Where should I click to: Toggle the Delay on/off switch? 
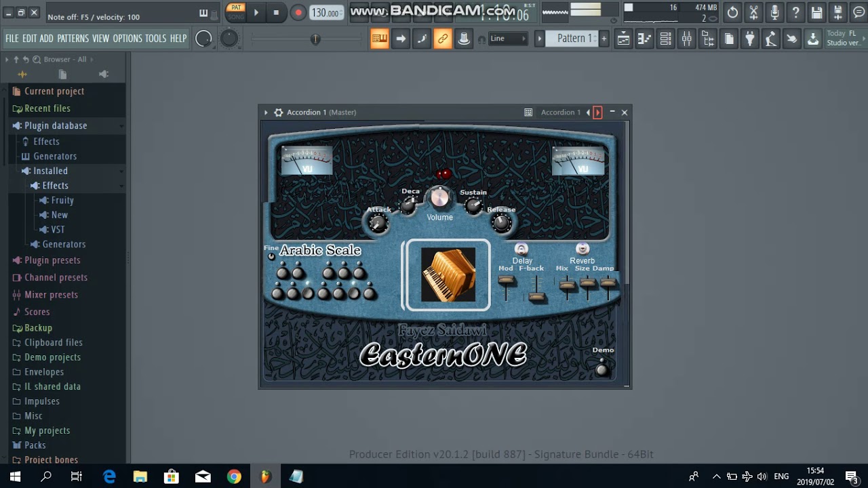point(521,249)
